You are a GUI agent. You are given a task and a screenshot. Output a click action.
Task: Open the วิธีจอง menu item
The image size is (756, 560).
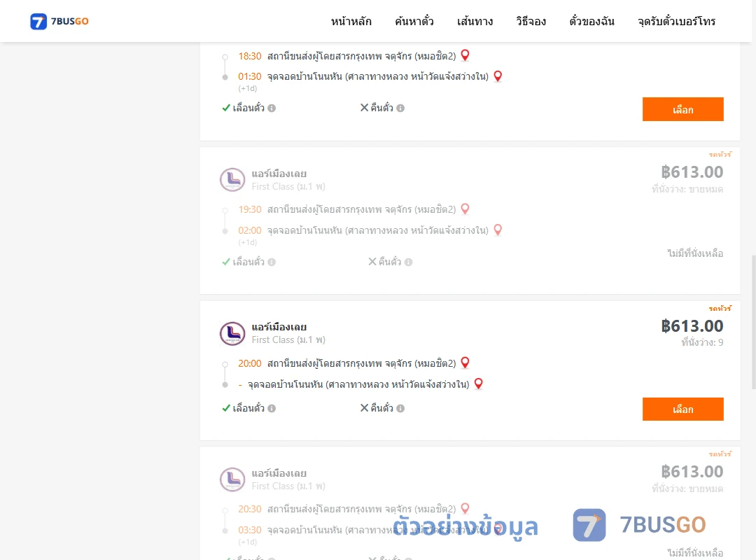point(531,21)
